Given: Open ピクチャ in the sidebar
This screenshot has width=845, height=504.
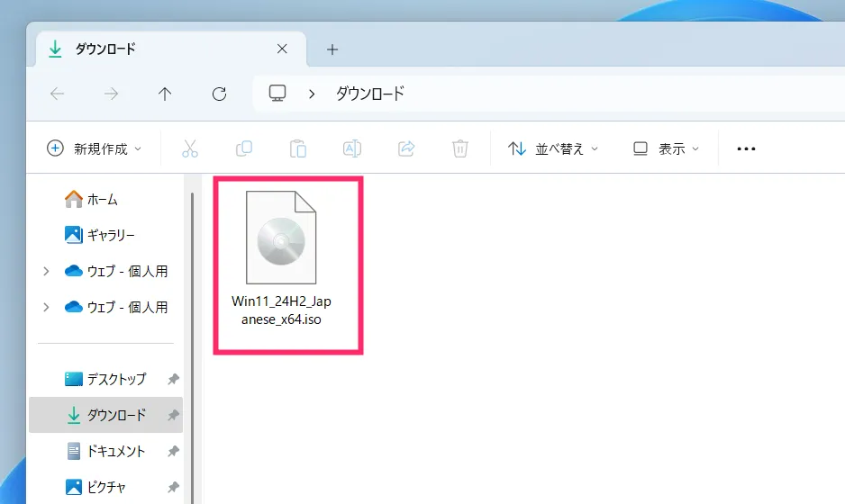Looking at the screenshot, I should tap(105, 487).
